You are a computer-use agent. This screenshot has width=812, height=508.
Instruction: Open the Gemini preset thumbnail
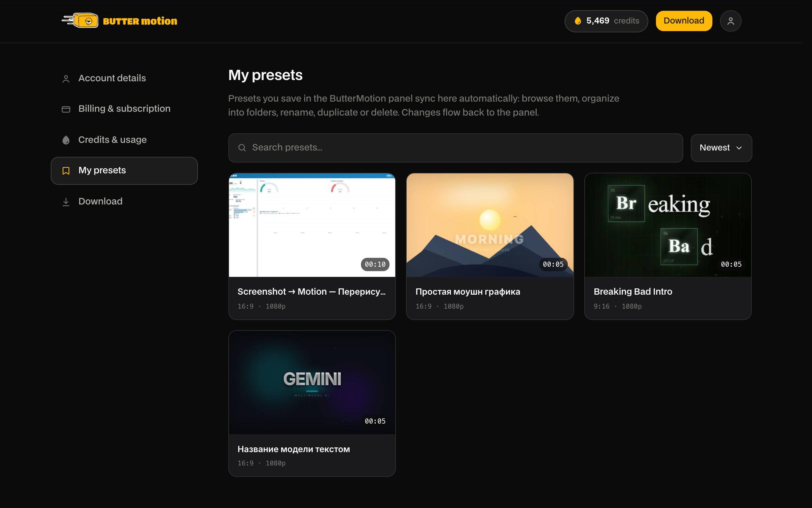312,382
